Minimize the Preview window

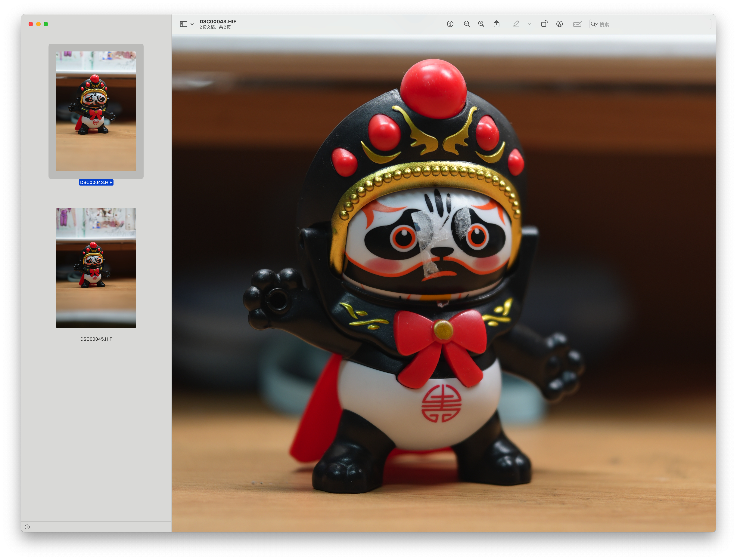click(38, 24)
